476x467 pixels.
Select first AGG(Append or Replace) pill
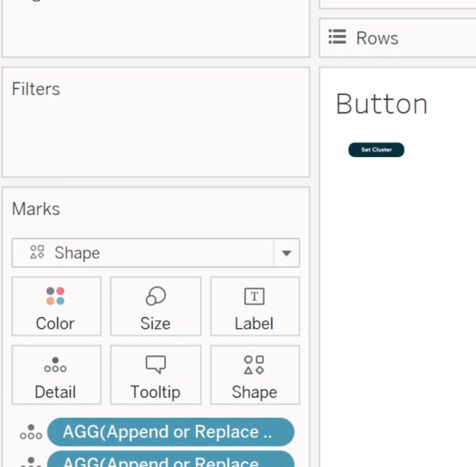(170, 432)
